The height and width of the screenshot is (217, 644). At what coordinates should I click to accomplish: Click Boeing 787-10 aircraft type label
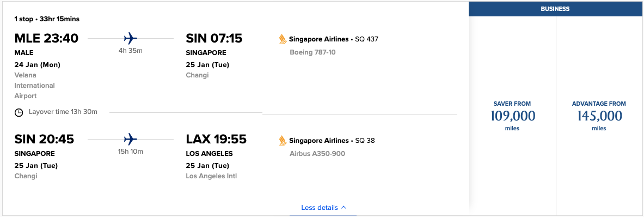pos(312,52)
